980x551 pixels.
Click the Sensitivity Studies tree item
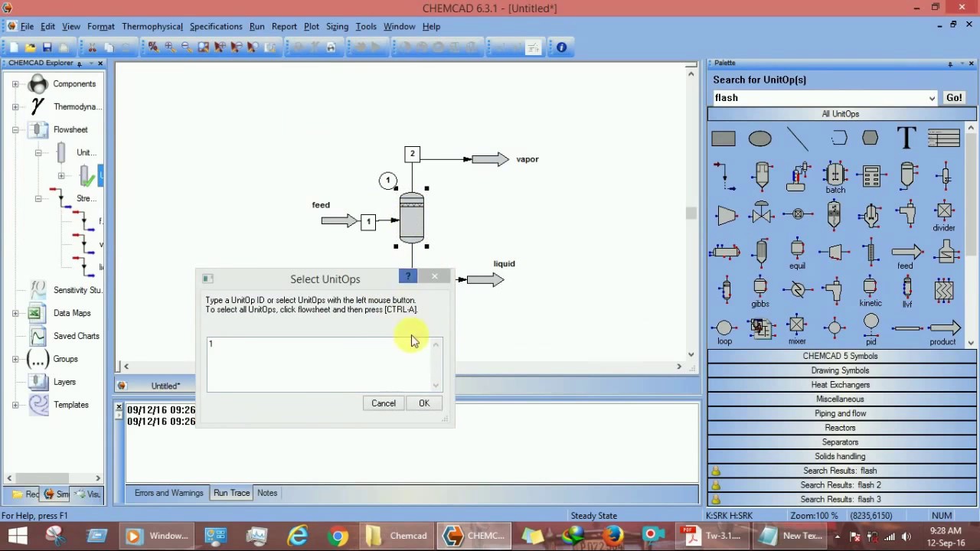[77, 290]
